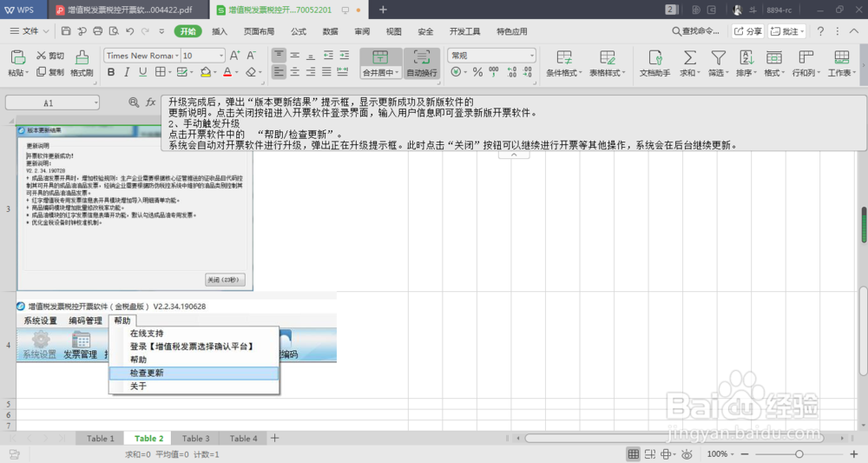Toggle the auto wrap text button
This screenshot has height=463, width=868.
[x=422, y=63]
